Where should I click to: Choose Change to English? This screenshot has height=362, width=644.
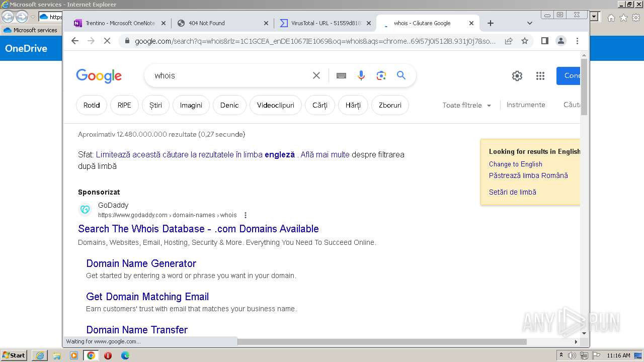click(516, 164)
